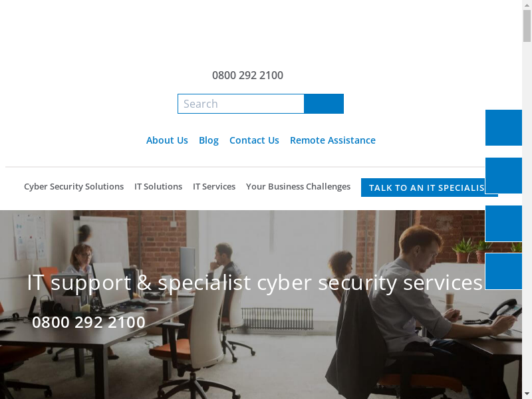Go to the About Us page
This screenshot has width=532, height=399.
click(167, 140)
